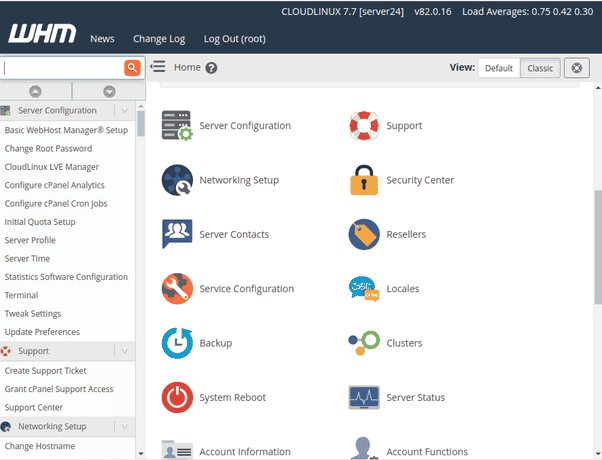Screen dimensions: 602x460
Task: Click the sidebar Server Configuration category icon
Action: coord(5,111)
